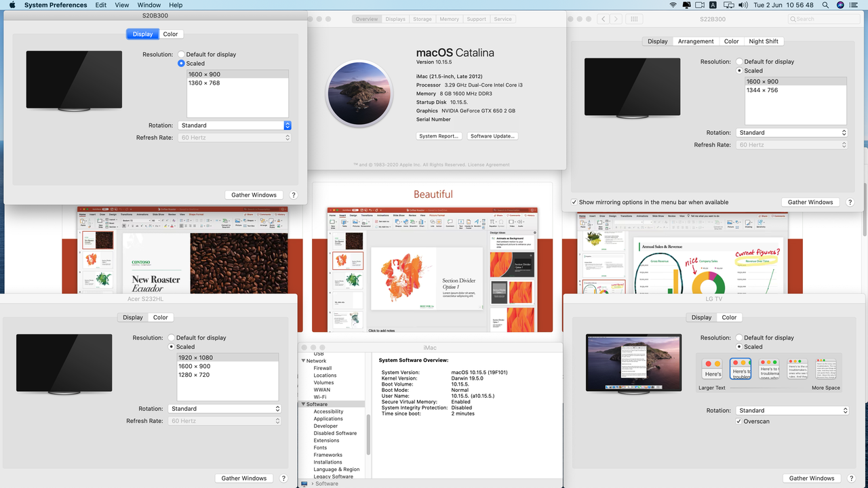
Task: Open the Edit menu
Action: [x=100, y=5]
